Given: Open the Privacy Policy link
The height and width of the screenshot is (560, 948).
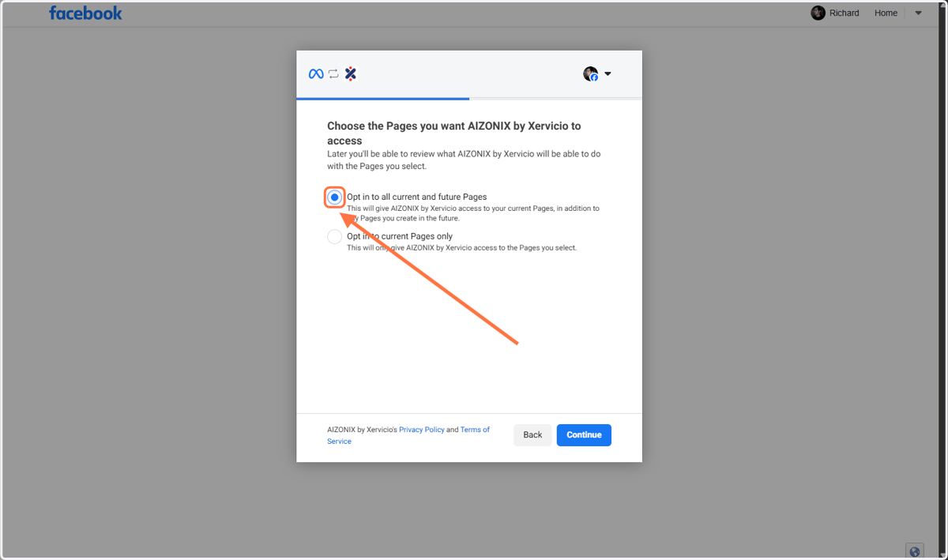Looking at the screenshot, I should (422, 430).
